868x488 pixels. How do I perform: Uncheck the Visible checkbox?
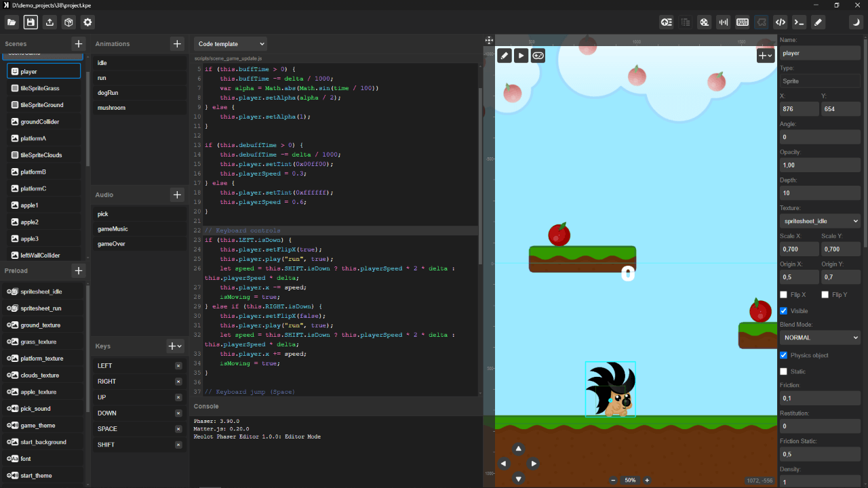pyautogui.click(x=784, y=311)
